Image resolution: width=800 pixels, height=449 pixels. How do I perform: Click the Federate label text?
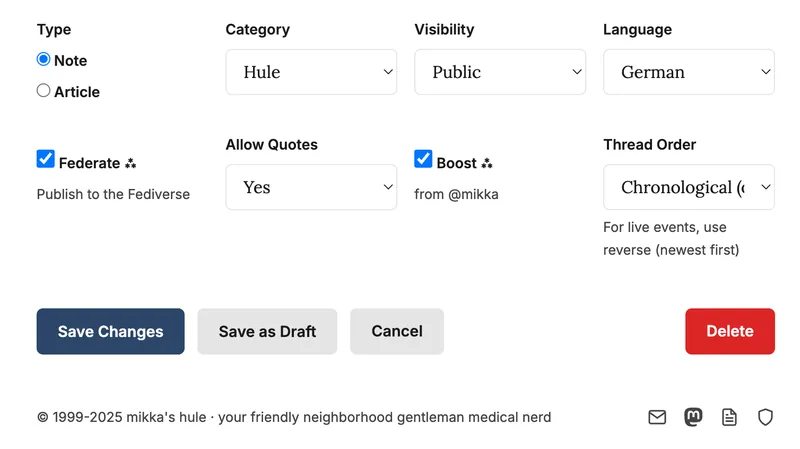tap(89, 163)
